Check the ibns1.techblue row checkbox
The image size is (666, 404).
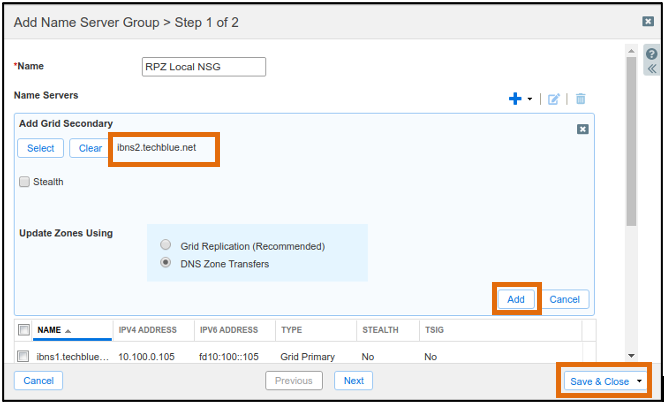23,356
